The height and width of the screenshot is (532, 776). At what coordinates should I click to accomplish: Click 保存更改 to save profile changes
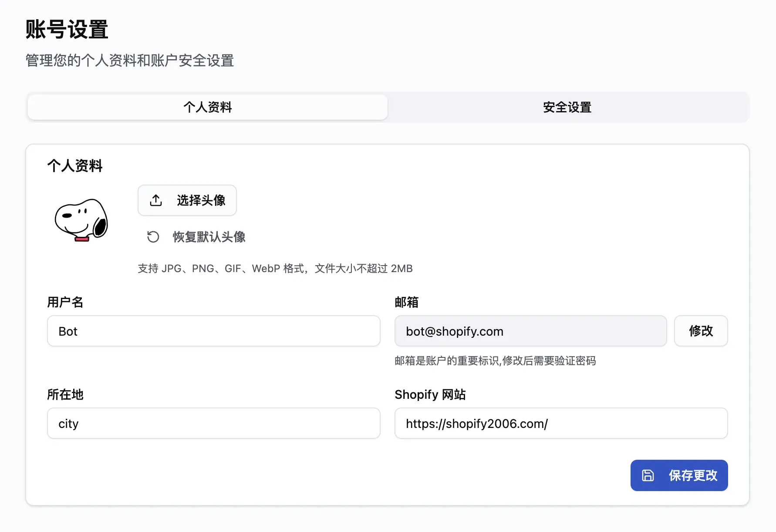point(678,475)
